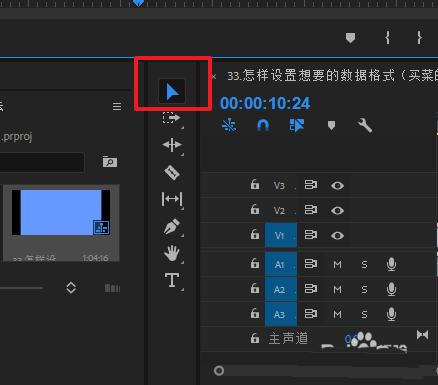The height and width of the screenshot is (385, 438).
Task: Toggle A3 track targeting
Action: (281, 314)
